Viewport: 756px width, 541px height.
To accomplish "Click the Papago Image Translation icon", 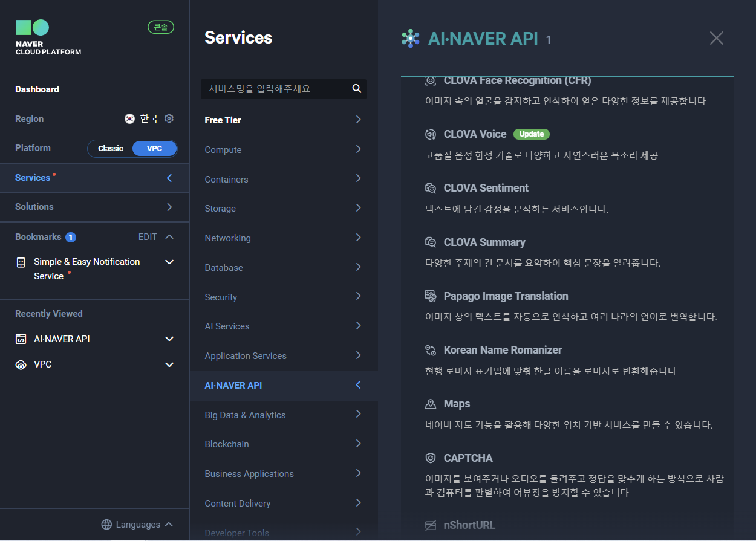I will tap(431, 296).
